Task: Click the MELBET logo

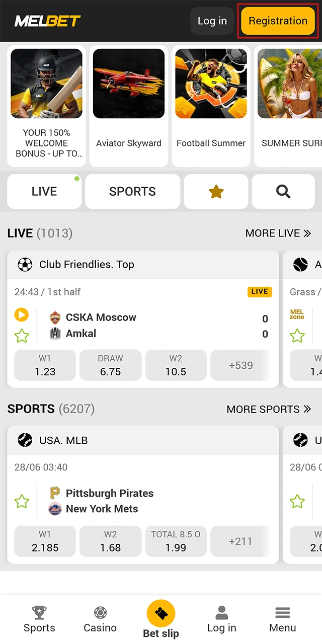Action: click(x=48, y=21)
